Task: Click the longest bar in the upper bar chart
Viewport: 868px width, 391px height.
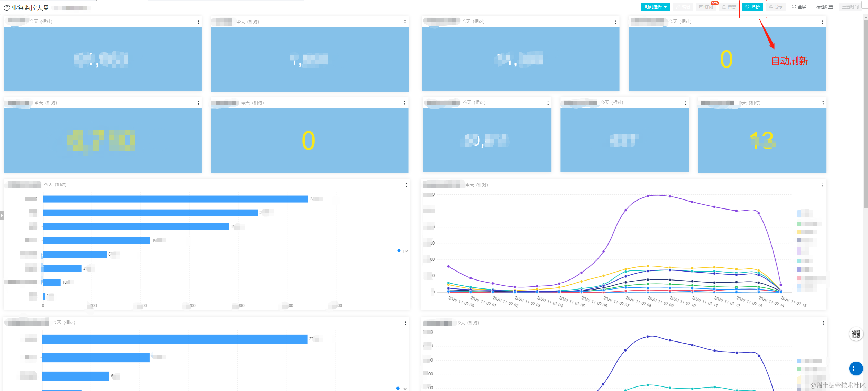Action: pos(175,199)
